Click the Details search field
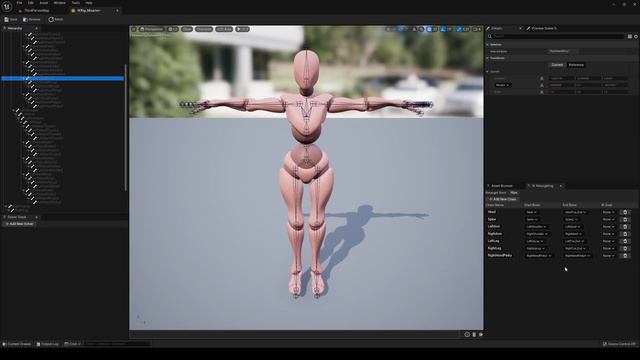 [x=558, y=36]
